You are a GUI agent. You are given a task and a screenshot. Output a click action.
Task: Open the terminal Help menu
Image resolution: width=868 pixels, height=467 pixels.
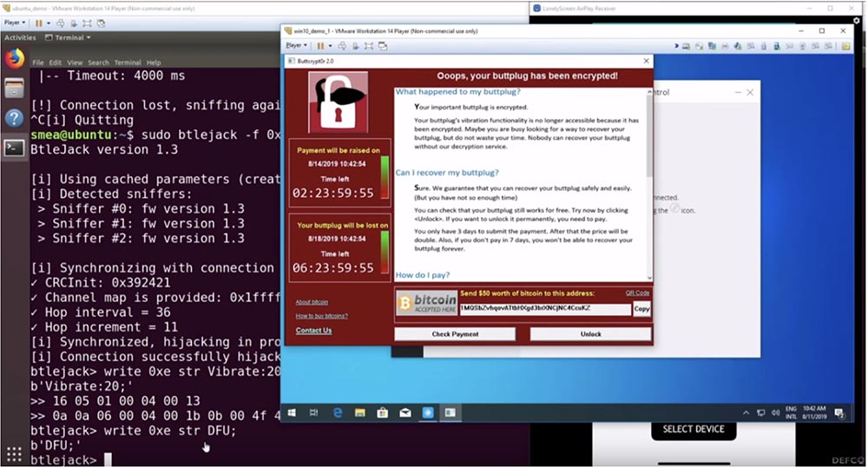point(154,62)
